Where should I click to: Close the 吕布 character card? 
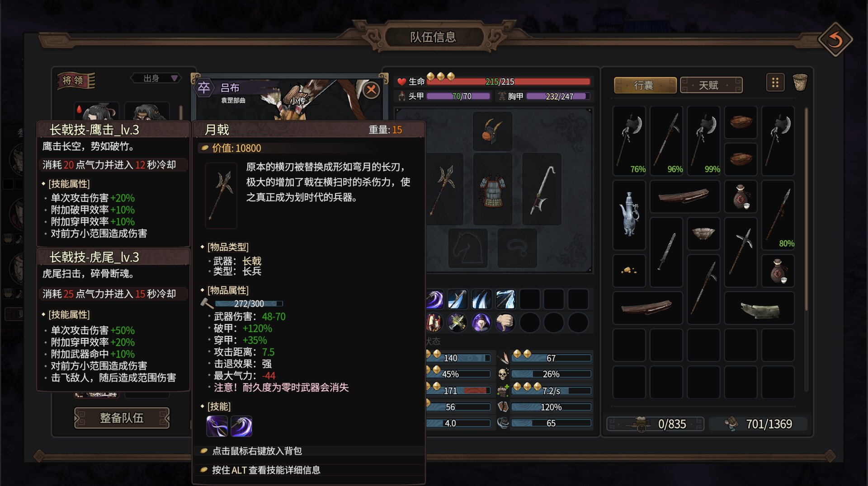(x=371, y=90)
